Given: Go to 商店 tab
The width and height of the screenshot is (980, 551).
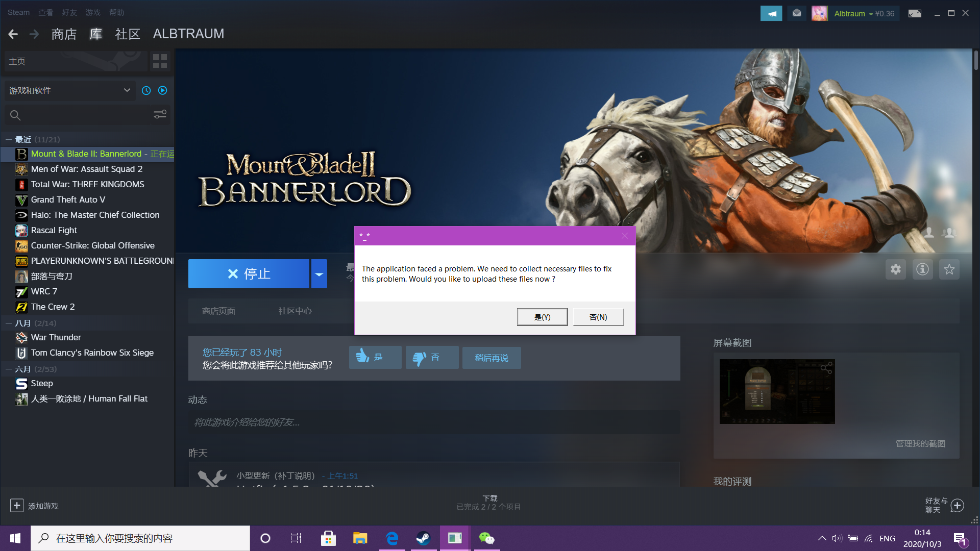Looking at the screenshot, I should point(64,34).
